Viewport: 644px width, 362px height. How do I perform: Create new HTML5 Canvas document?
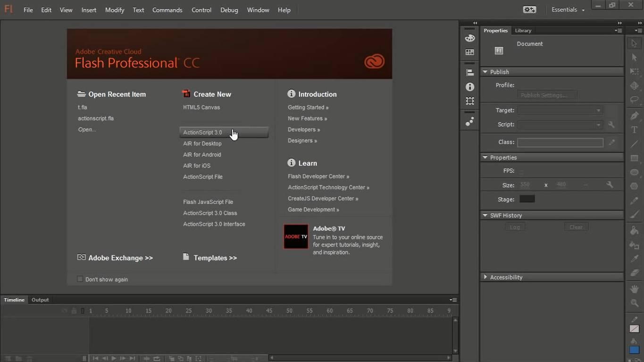[x=201, y=107]
